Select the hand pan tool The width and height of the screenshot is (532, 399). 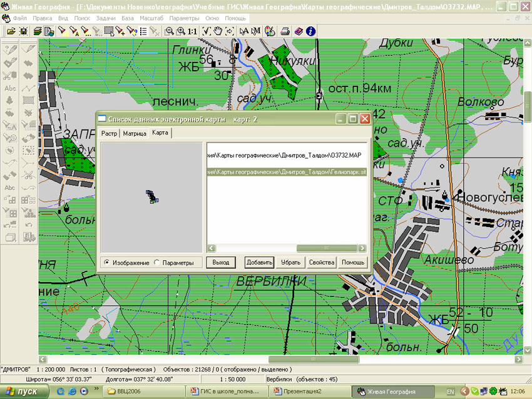pyautogui.click(x=218, y=31)
